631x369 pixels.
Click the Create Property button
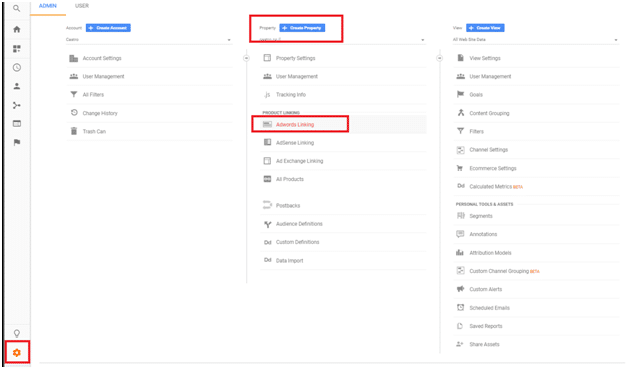click(302, 28)
